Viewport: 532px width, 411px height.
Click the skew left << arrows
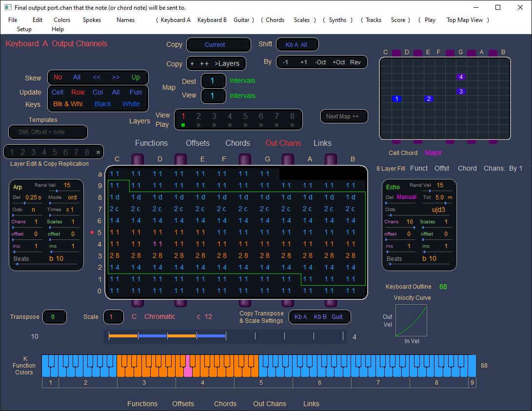97,78
